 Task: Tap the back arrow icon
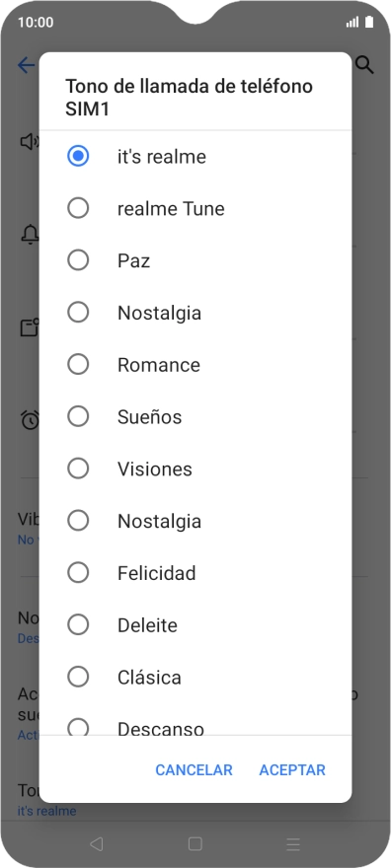pos(26,65)
